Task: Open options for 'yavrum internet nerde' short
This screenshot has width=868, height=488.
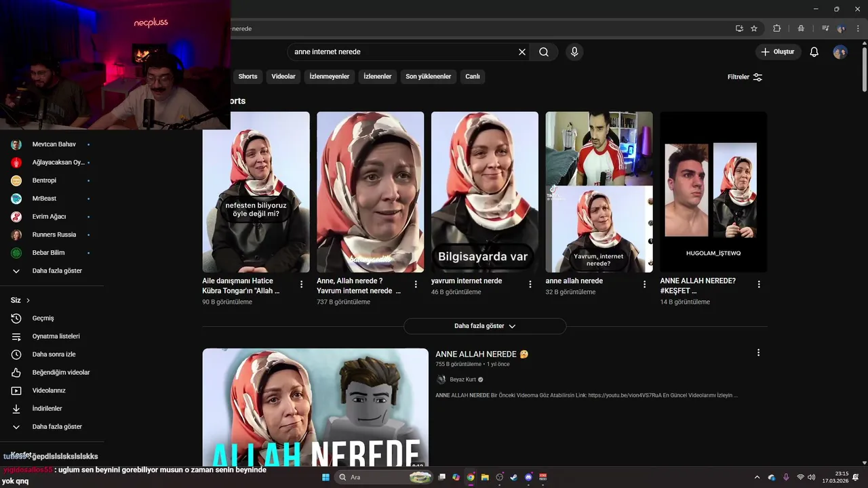Action: (x=530, y=284)
